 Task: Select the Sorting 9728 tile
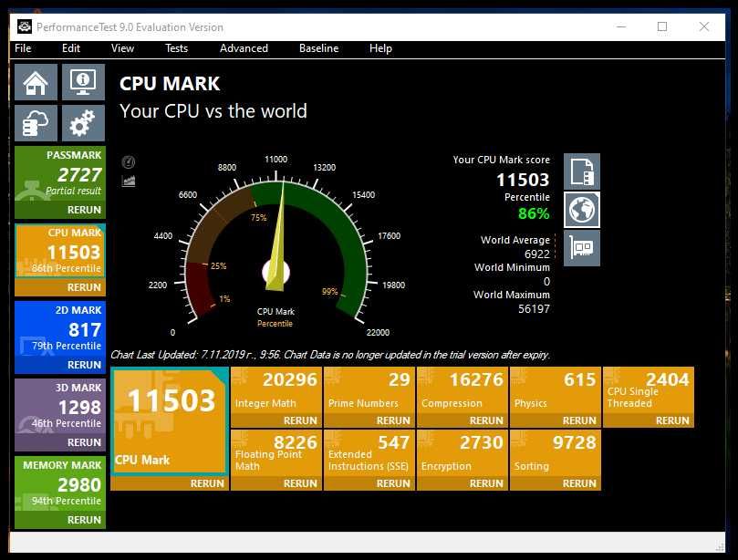556,453
